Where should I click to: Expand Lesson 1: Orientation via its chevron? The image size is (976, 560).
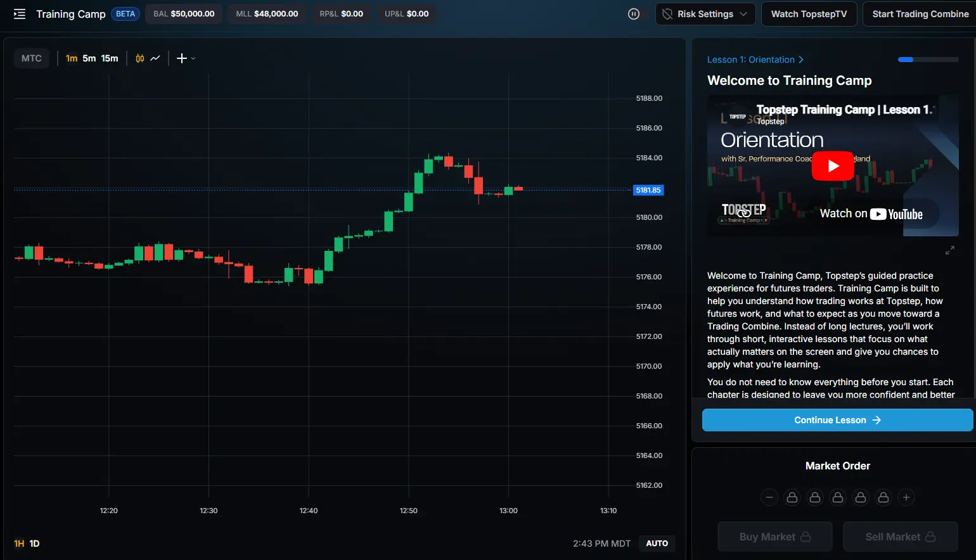[x=802, y=59]
